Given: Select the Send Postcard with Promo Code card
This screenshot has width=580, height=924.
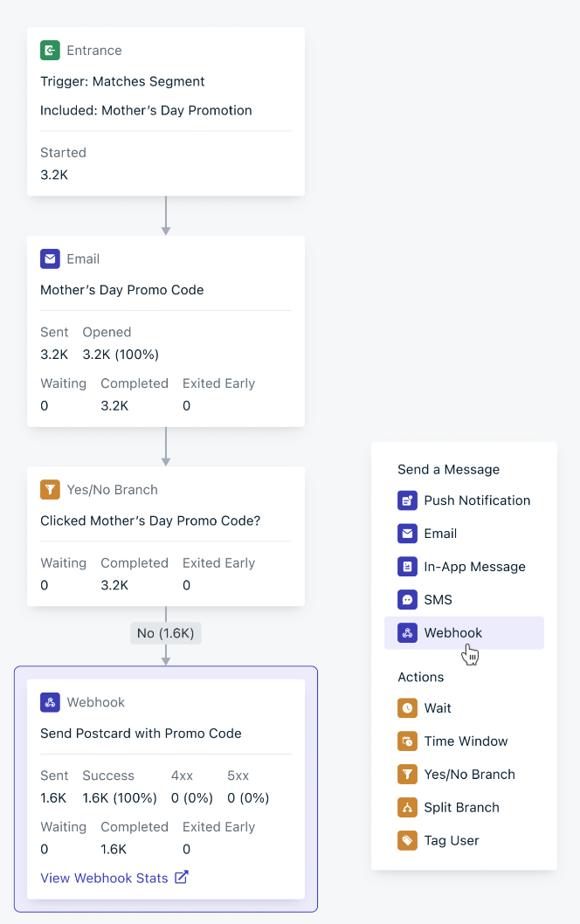Looking at the screenshot, I should [166, 789].
